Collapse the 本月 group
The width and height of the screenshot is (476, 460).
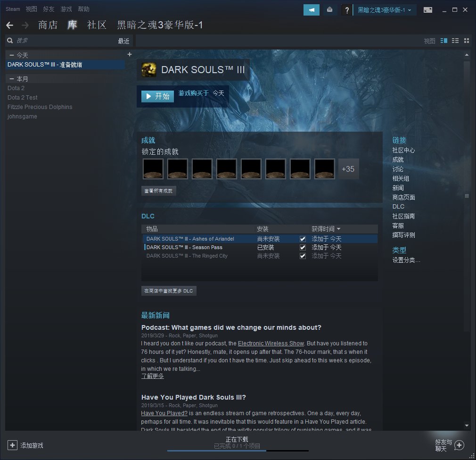point(12,79)
